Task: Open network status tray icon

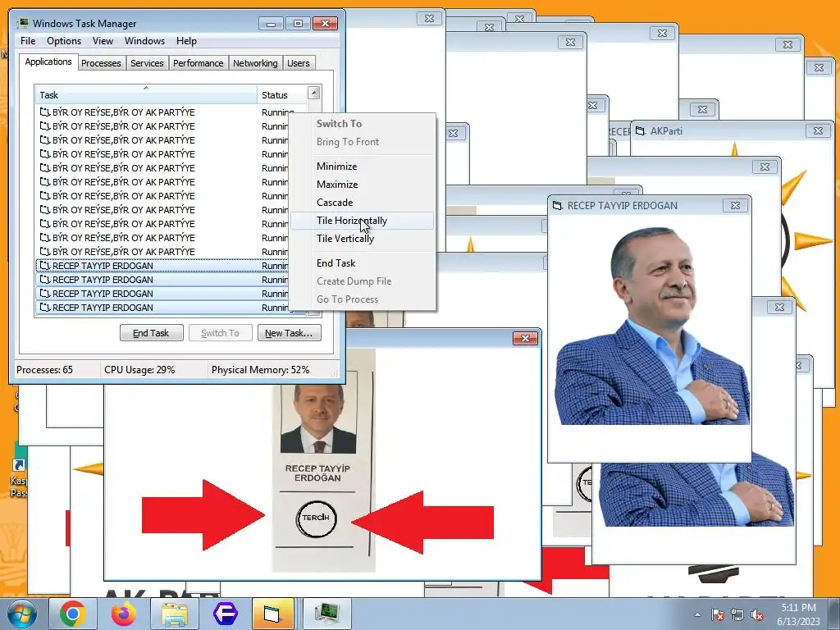Action: click(737, 615)
